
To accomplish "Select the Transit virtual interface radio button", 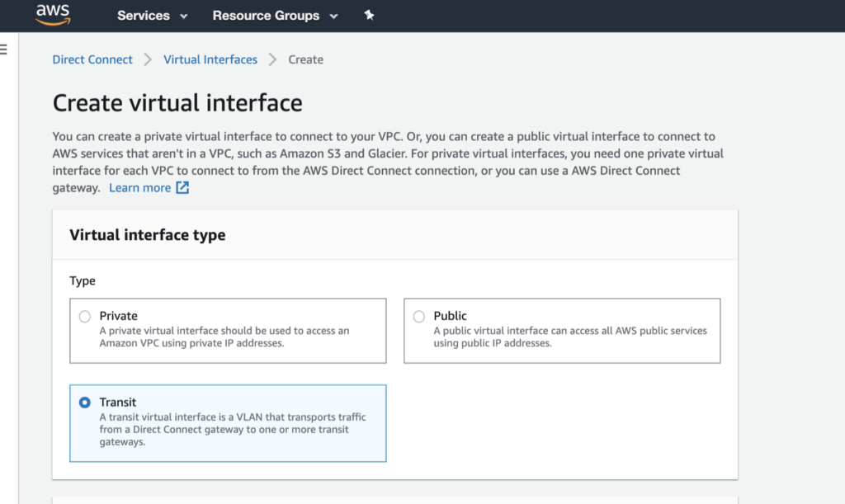I will 85,402.
